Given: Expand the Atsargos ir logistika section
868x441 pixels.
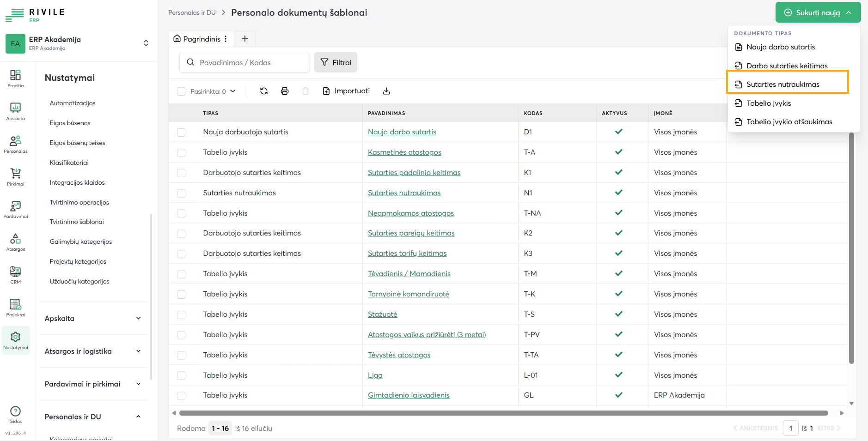Looking at the screenshot, I should click(x=93, y=351).
